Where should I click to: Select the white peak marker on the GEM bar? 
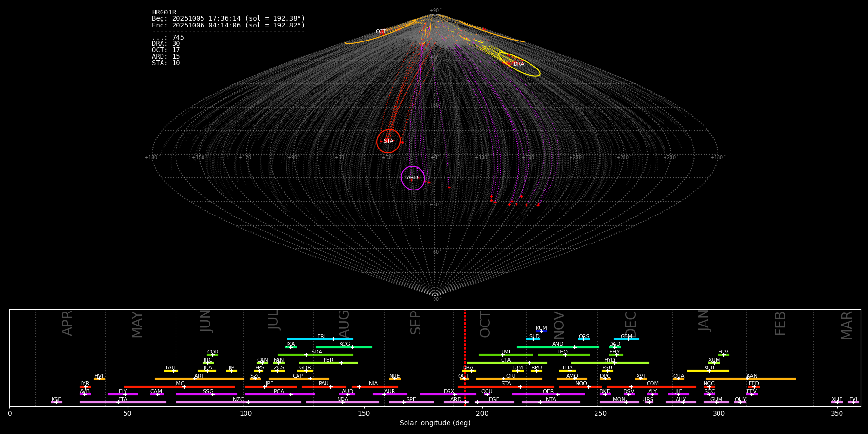(628, 339)
